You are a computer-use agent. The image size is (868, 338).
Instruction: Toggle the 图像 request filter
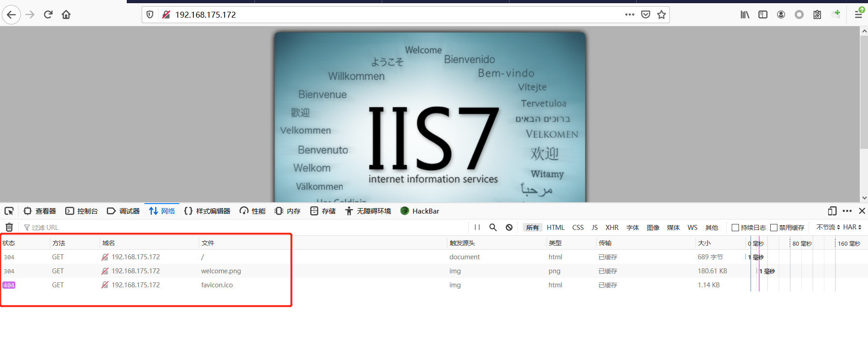pyautogui.click(x=653, y=228)
